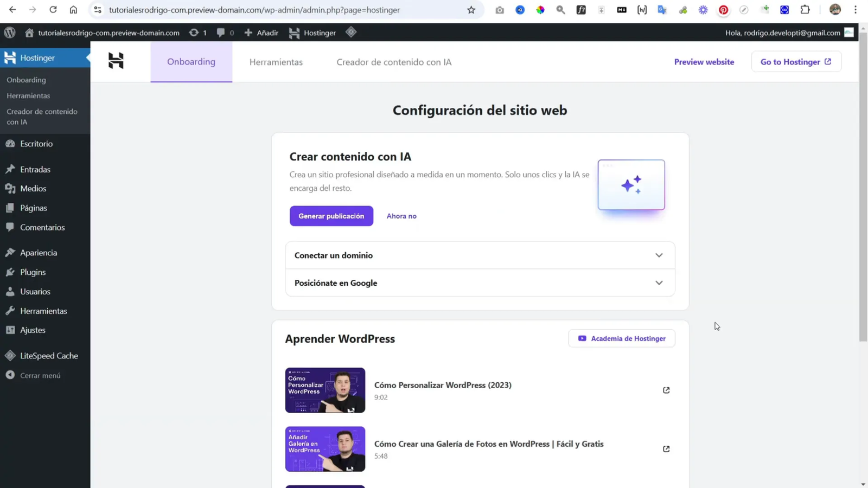Open the WordPress logo menu
The width and height of the screenshot is (868, 488).
(9, 33)
